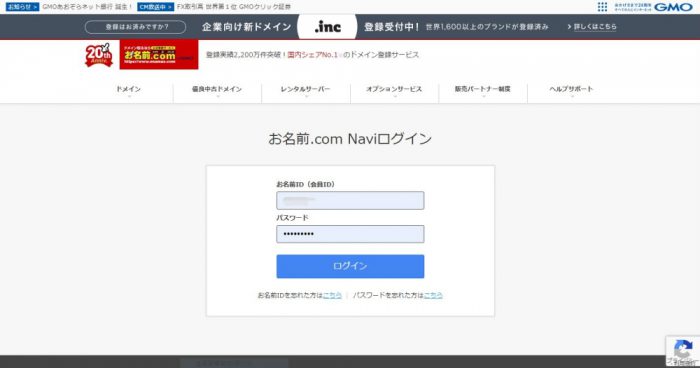Screen dimensions: 700x368
Task: Open the レンタルサーバー menu
Action: pos(305,89)
